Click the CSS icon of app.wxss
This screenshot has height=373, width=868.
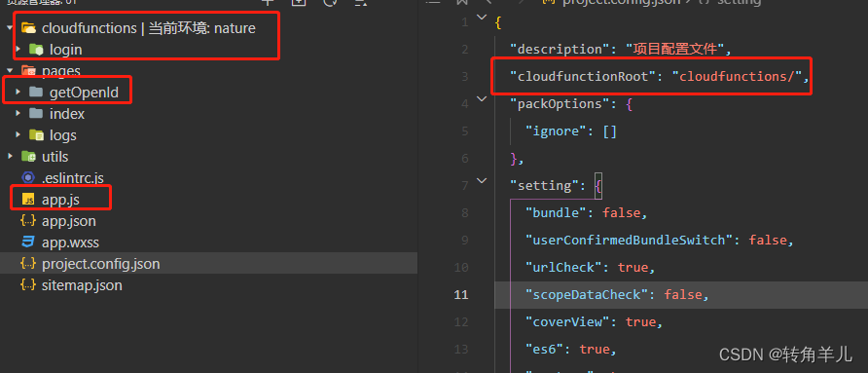click(27, 242)
